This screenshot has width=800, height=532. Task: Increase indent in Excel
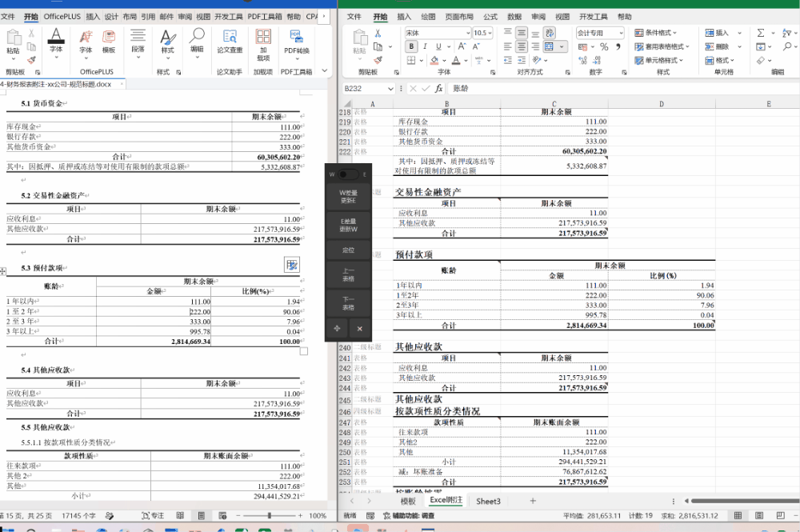pos(521,60)
